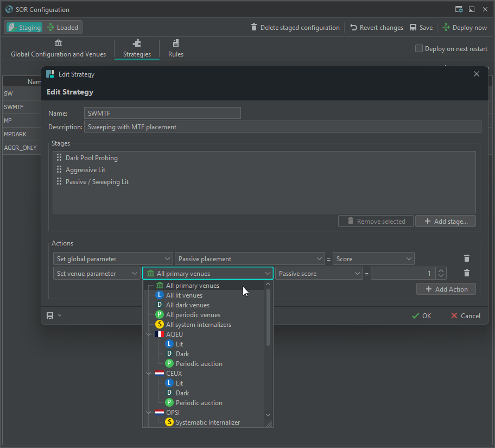Choose All dark venues from list

point(187,305)
